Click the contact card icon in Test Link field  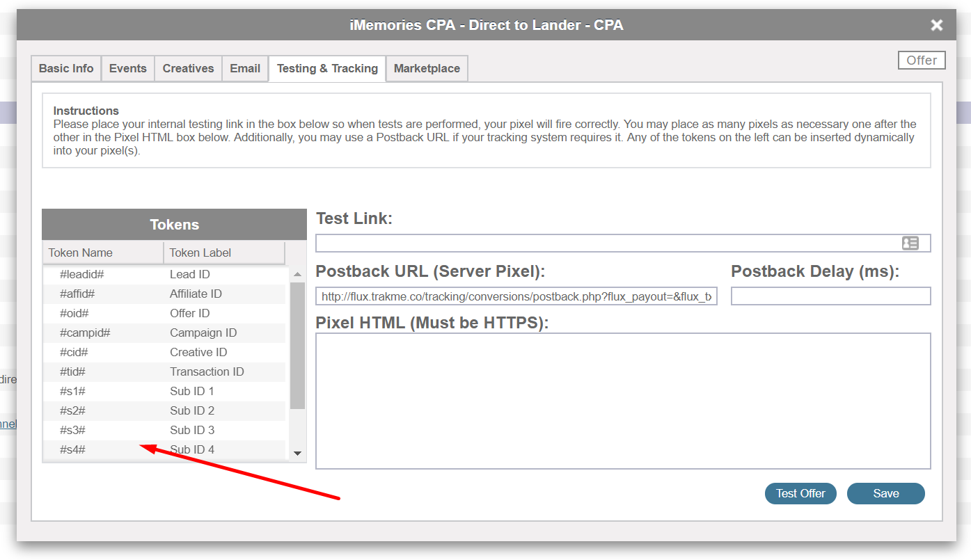(910, 243)
